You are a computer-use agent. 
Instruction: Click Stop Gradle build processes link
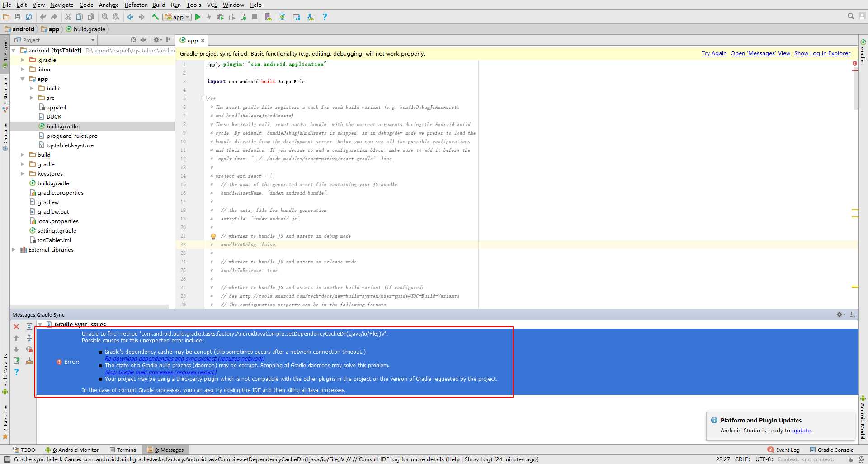coord(160,372)
